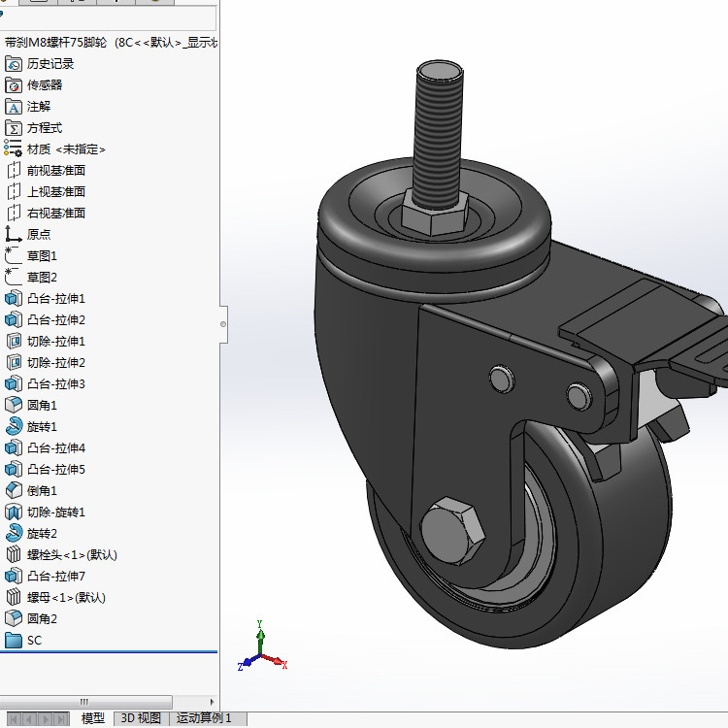Click the 切除-拉伸1 cut icon
728x728 pixels.
pyautogui.click(x=14, y=342)
